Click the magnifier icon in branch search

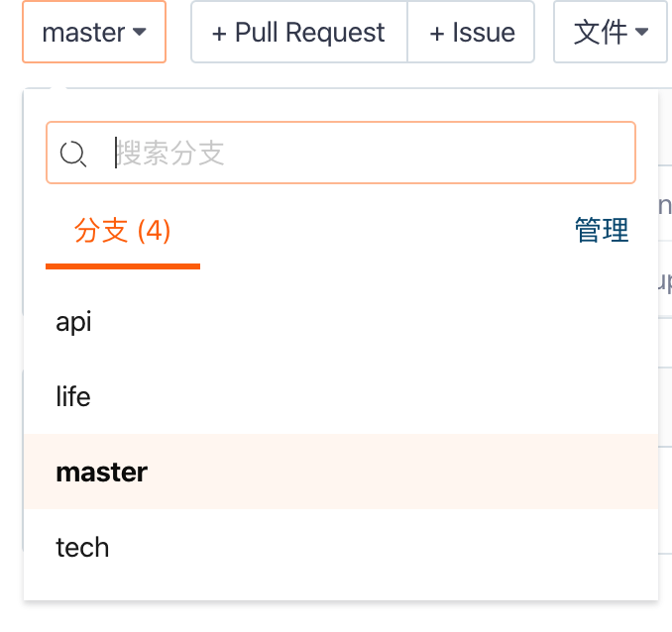point(73,154)
